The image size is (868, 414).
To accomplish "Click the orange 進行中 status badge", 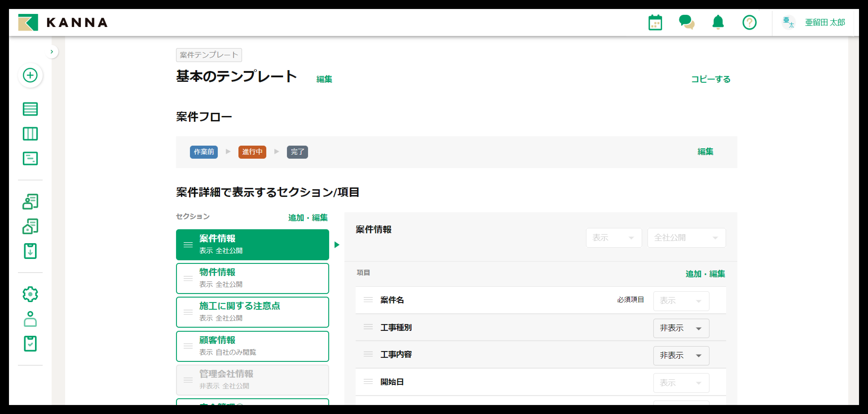I will pyautogui.click(x=252, y=152).
